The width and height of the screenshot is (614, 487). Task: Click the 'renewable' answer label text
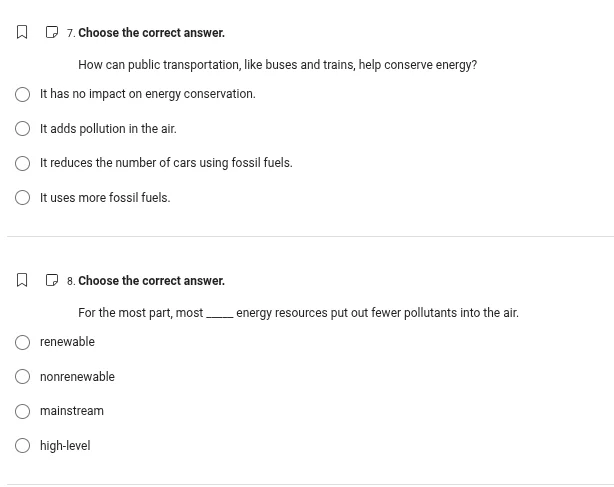(x=67, y=342)
